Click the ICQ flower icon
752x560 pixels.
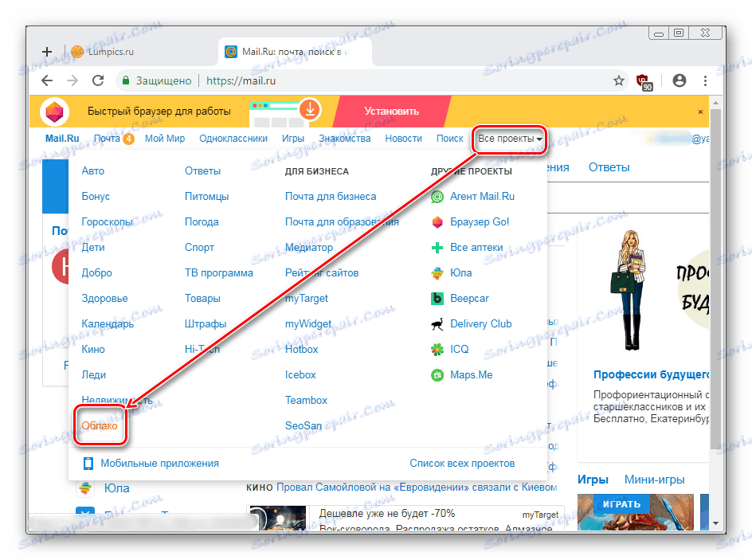pos(437,350)
